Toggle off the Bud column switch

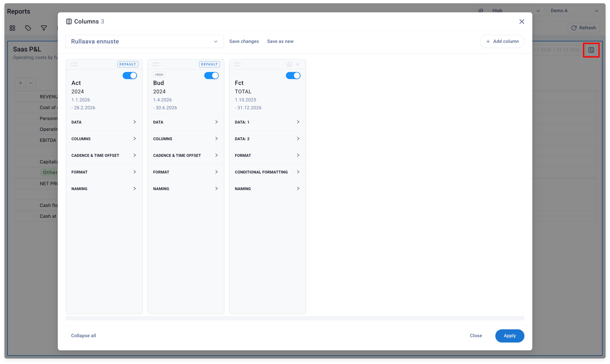(x=211, y=76)
